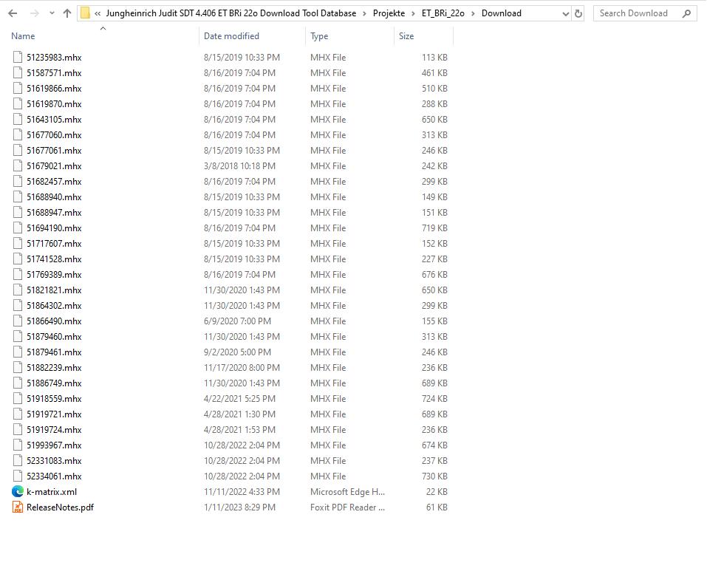Select the file icon of 51677061.mhx

(x=18, y=150)
